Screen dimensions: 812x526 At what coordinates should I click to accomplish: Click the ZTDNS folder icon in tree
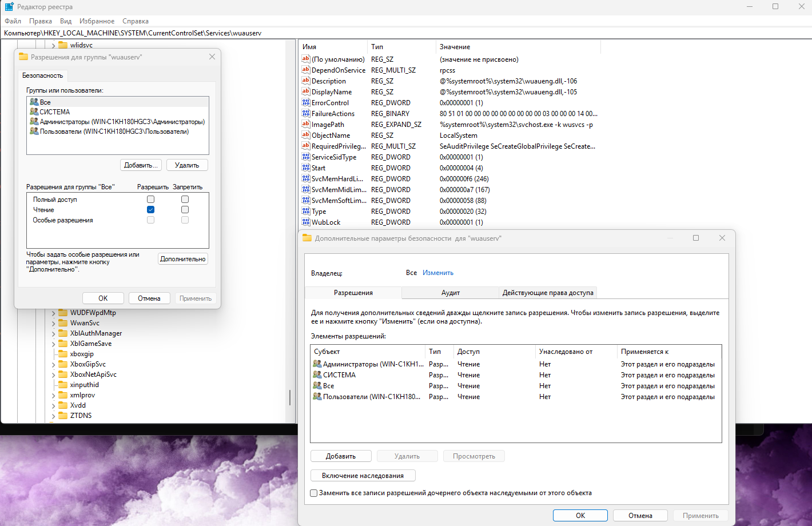click(63, 416)
